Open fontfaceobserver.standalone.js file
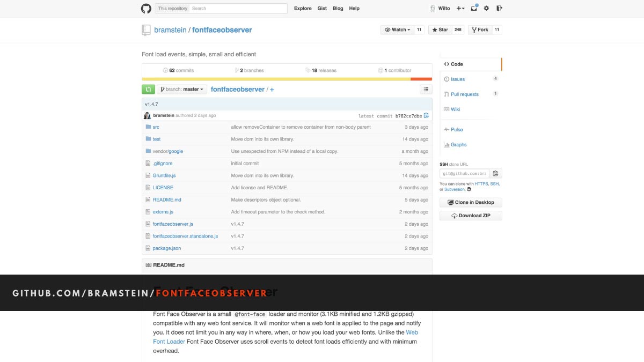Screen dimensions: 644x362 coord(185,236)
